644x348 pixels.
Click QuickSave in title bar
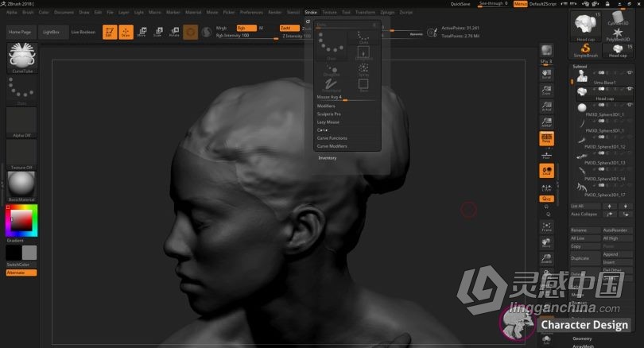[x=460, y=4]
